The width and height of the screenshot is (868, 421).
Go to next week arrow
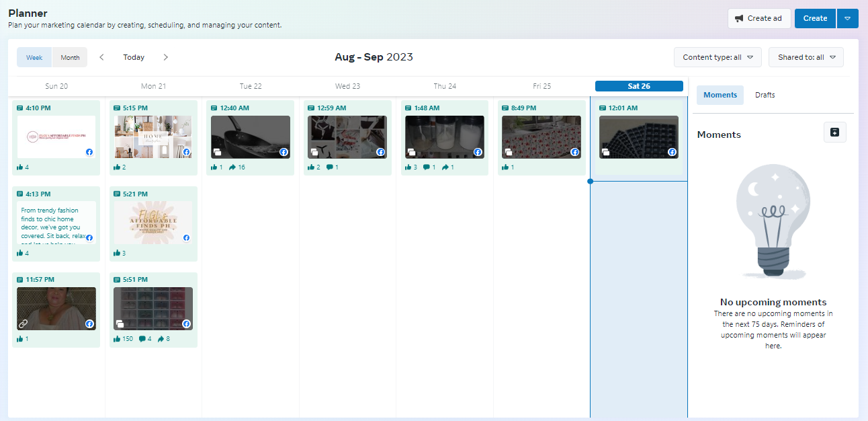(166, 57)
